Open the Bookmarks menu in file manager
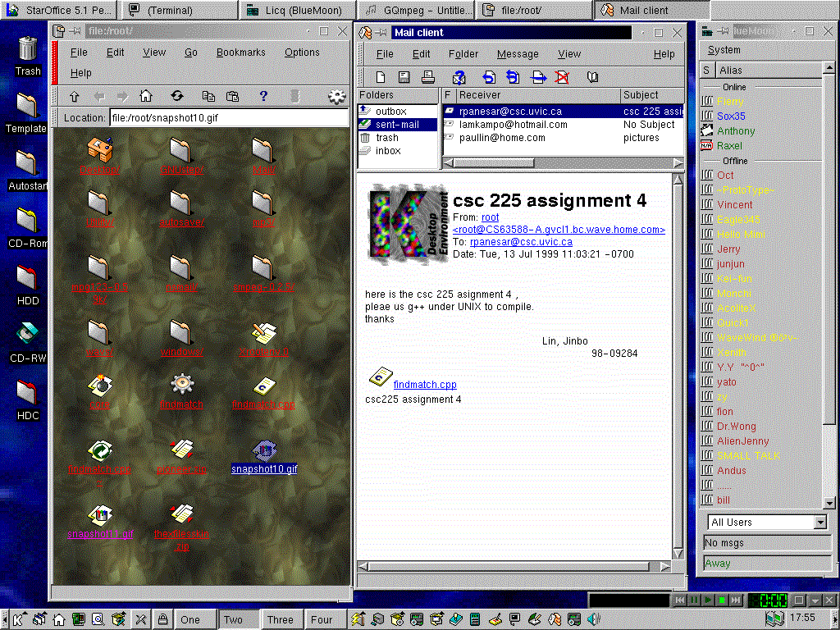Image resolution: width=840 pixels, height=630 pixels. click(x=241, y=52)
